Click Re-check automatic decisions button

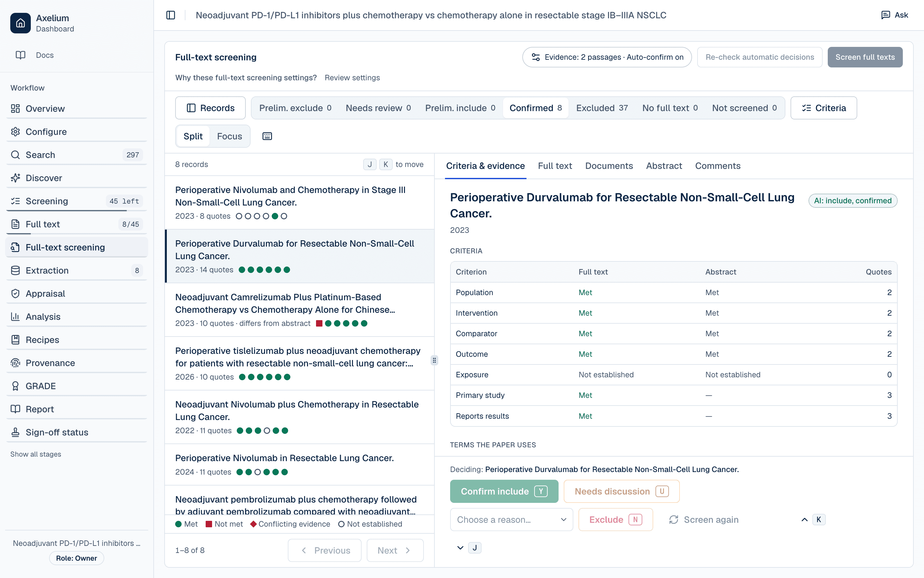(x=759, y=57)
